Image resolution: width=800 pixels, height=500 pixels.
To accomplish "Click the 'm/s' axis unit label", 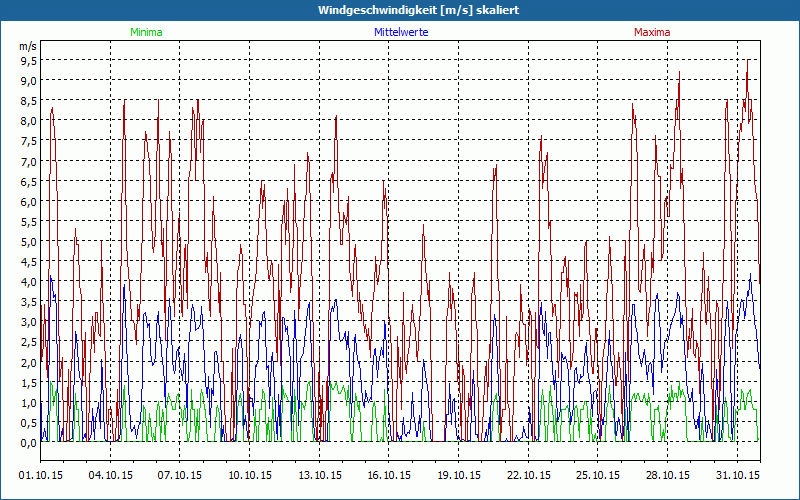I will (x=28, y=46).
